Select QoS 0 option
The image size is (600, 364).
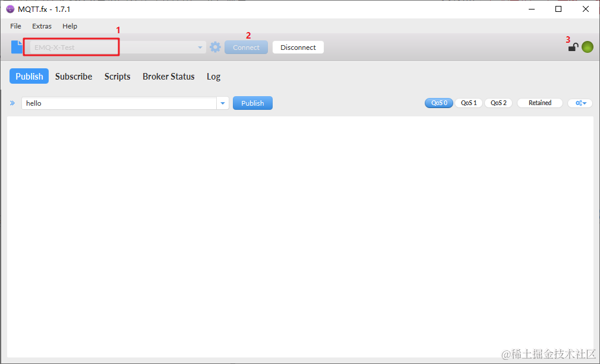439,103
